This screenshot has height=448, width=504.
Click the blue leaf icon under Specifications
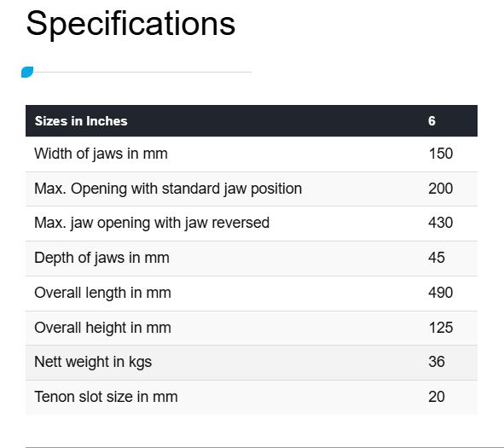click(x=27, y=72)
